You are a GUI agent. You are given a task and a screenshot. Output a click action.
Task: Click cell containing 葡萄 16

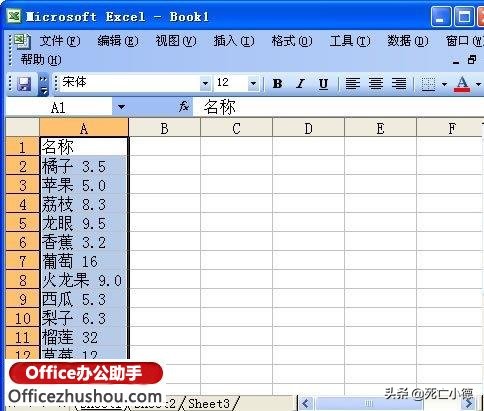[84, 261]
